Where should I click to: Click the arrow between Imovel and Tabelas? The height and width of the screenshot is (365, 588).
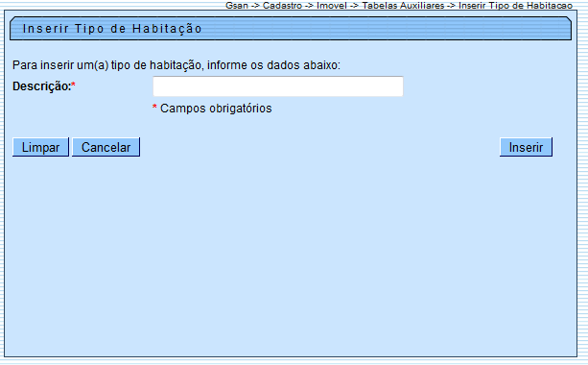coord(354,6)
